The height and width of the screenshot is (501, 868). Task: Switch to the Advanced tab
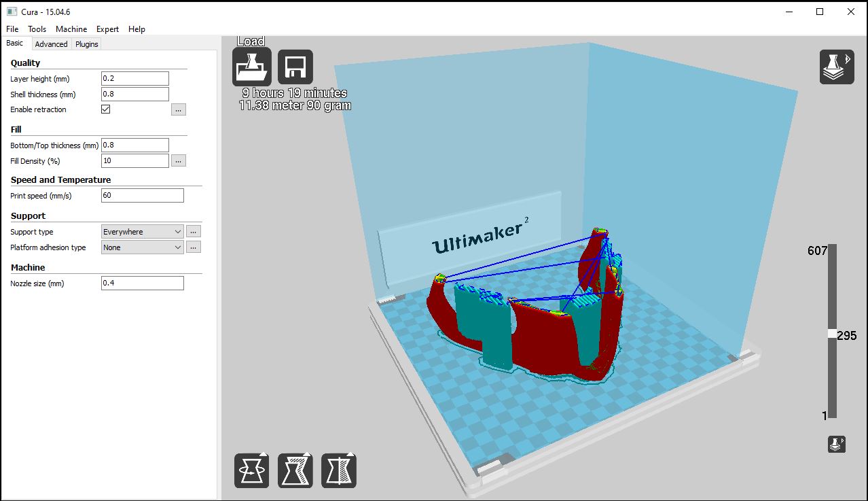point(51,44)
